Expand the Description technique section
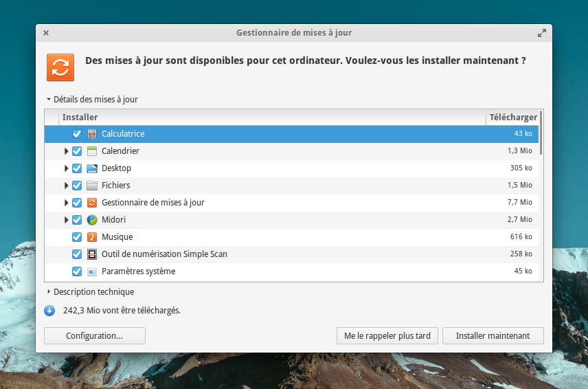 click(49, 292)
